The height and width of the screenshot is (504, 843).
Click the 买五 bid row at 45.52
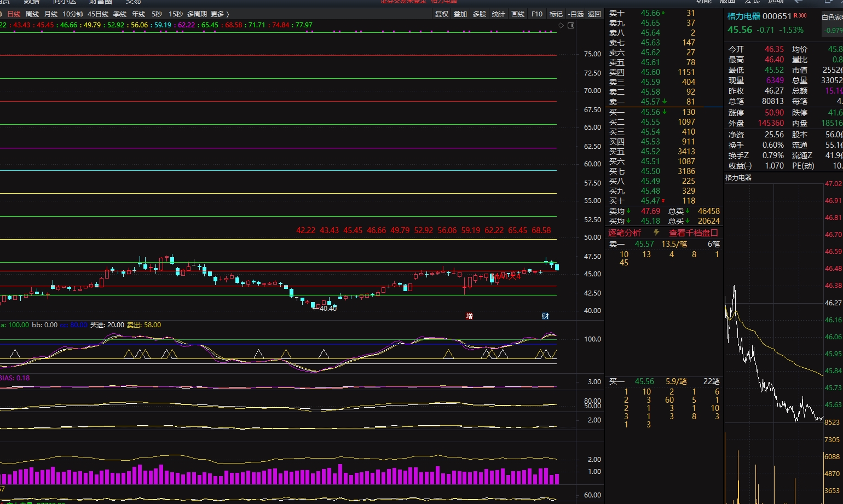[x=664, y=152]
